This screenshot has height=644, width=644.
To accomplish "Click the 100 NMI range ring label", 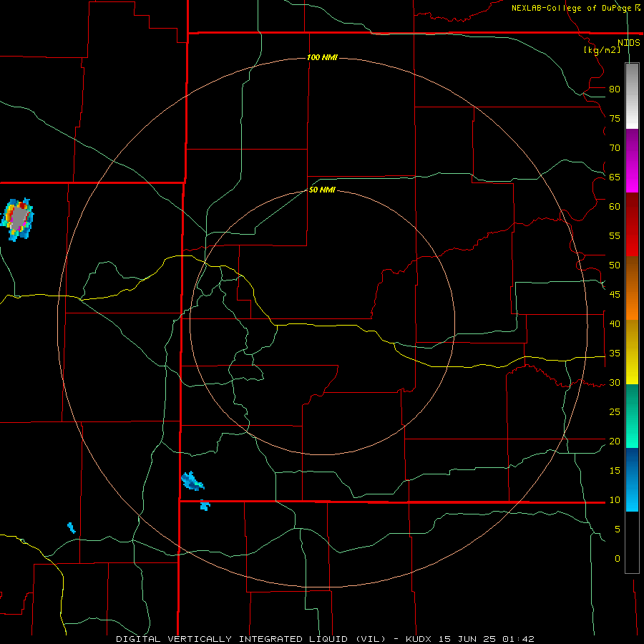I will pyautogui.click(x=323, y=57).
